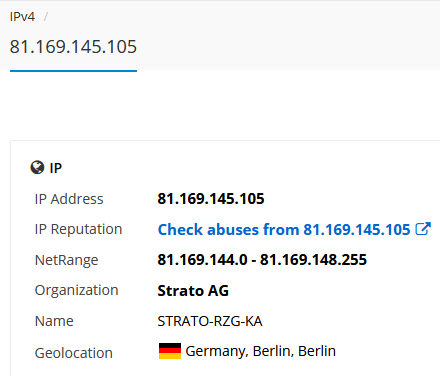Go to IPv4 breadcrumb
The image size is (440, 376).
(22, 17)
